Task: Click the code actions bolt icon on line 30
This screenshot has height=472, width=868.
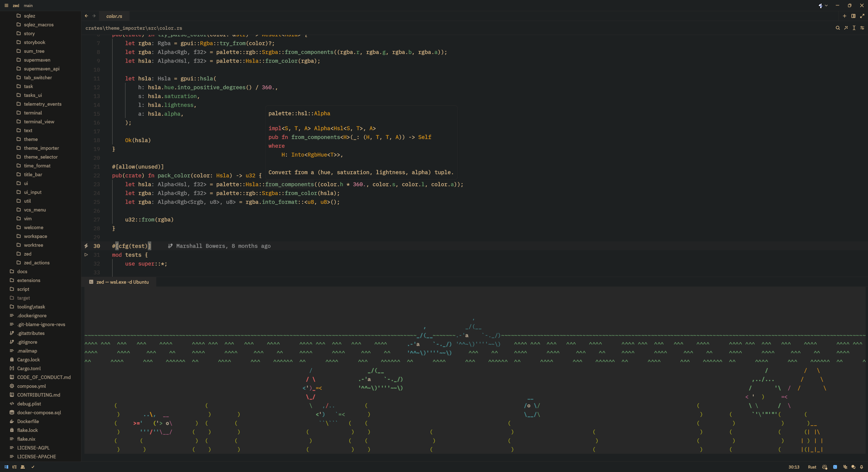Action: click(86, 246)
